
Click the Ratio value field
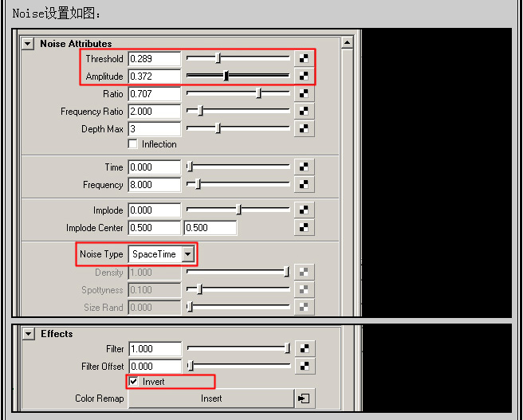(x=155, y=94)
